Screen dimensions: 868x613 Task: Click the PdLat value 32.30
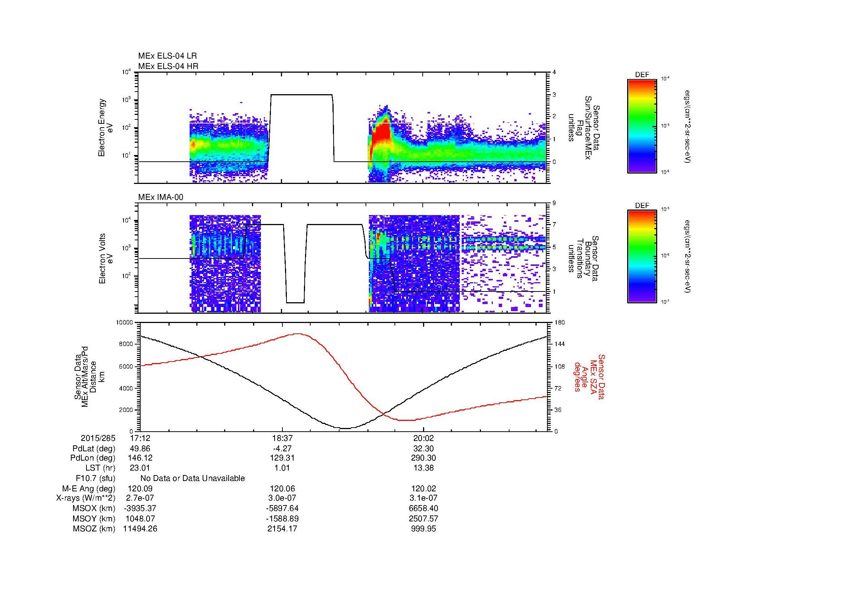tap(424, 449)
